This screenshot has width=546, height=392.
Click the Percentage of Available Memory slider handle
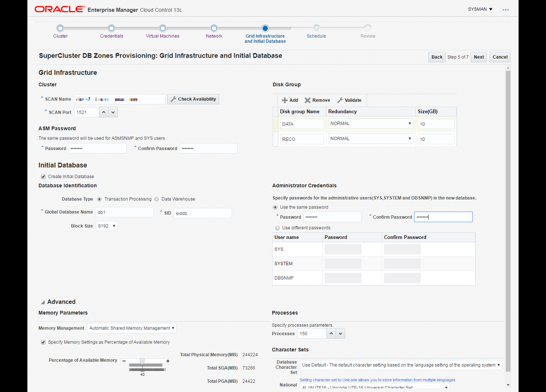(142, 361)
